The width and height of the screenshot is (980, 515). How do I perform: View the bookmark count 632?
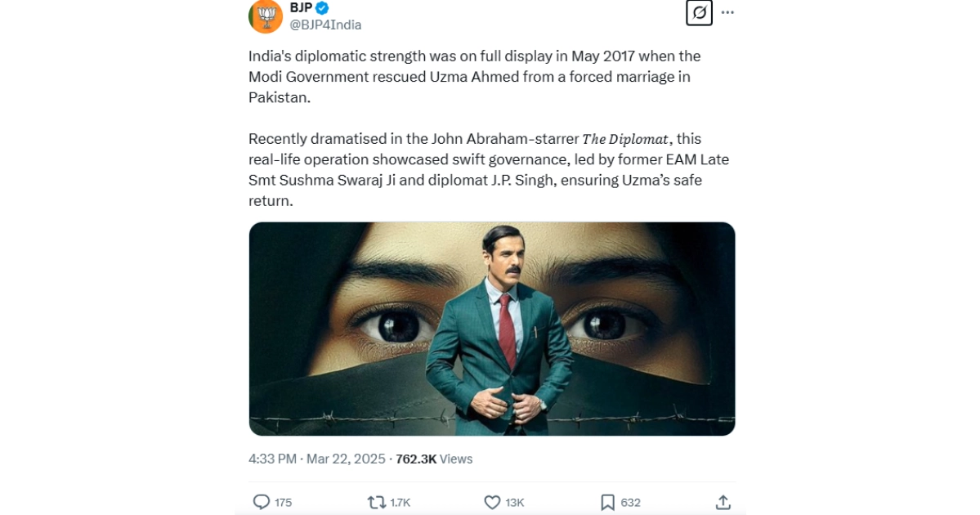point(628,501)
